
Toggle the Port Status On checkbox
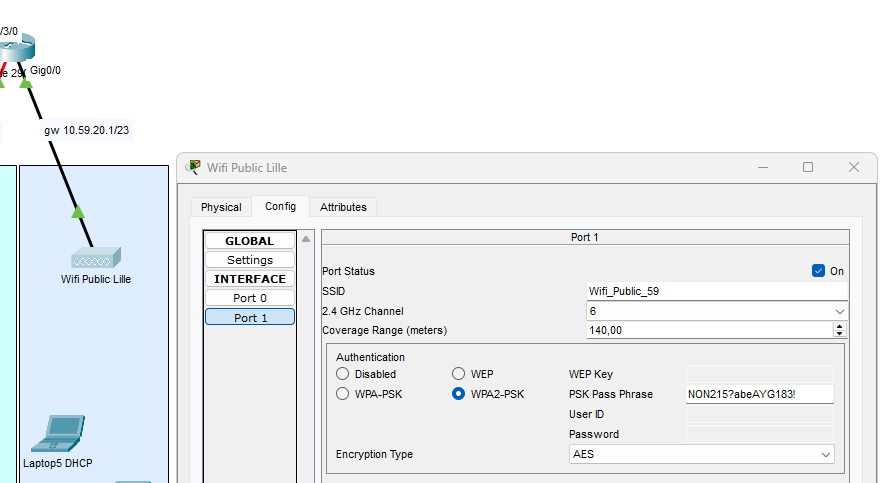tap(818, 271)
